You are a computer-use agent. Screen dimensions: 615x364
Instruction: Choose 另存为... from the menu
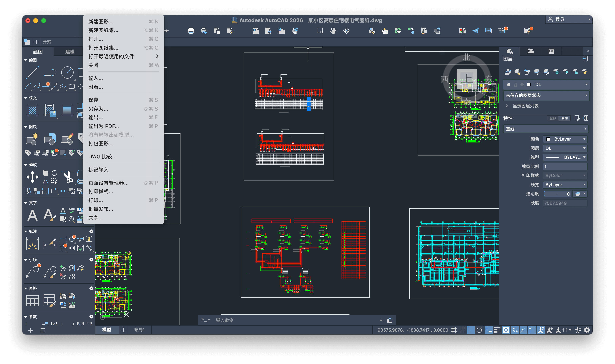click(123, 109)
